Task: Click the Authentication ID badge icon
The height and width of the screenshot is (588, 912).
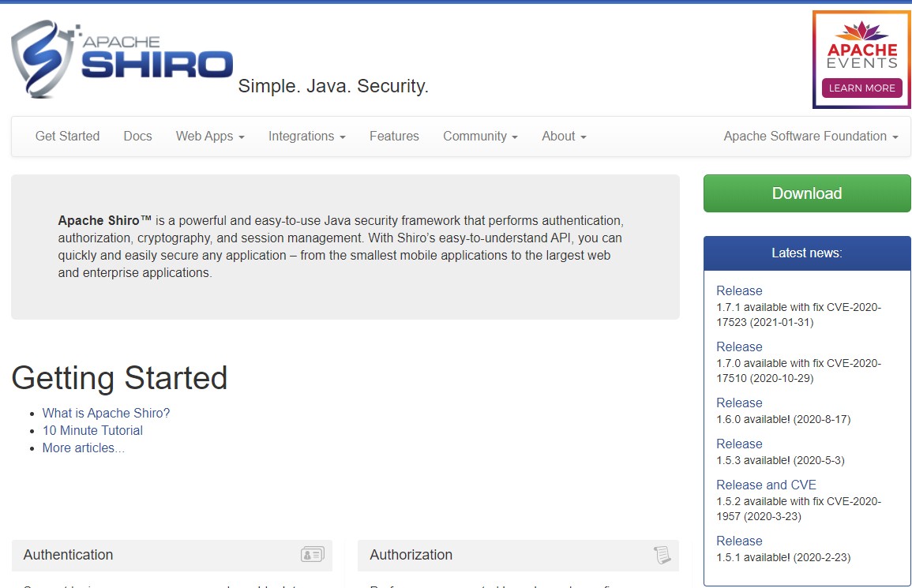Action: tap(312, 554)
